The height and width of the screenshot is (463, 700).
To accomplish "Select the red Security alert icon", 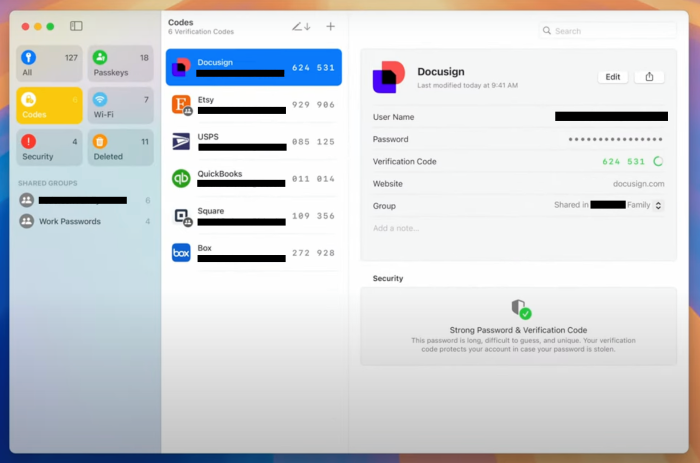I will pyautogui.click(x=29, y=141).
